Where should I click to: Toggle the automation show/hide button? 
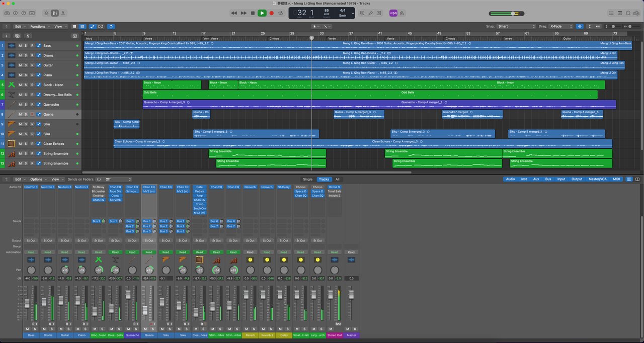coord(92,26)
